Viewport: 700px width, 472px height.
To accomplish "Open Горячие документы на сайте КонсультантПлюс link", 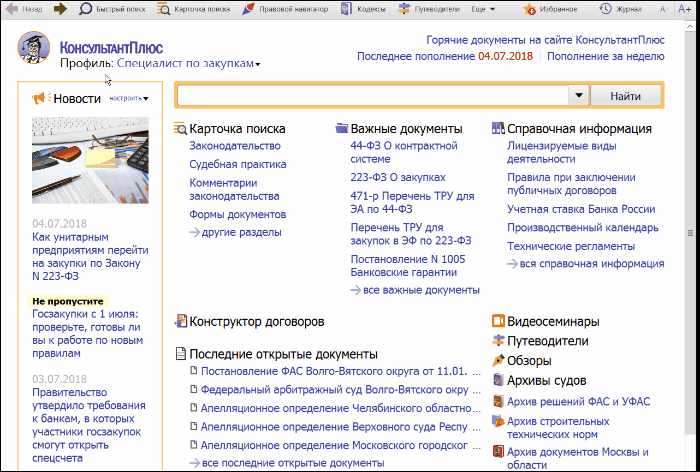I will (546, 40).
